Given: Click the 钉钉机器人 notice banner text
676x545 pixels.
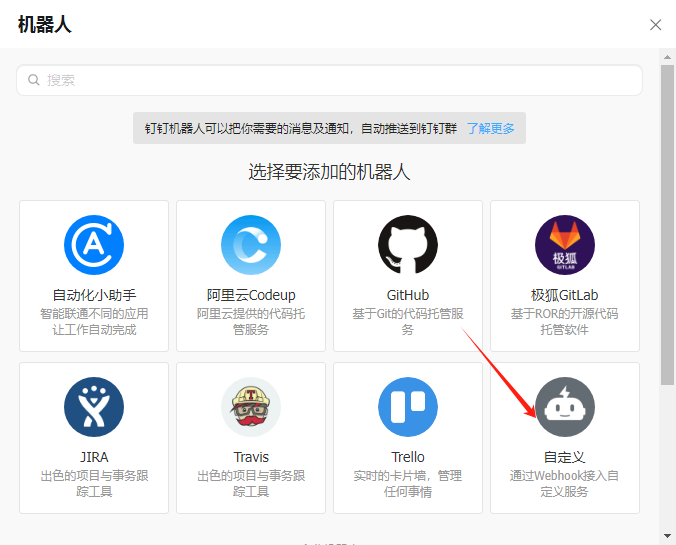Looking at the screenshot, I should pos(301,128).
